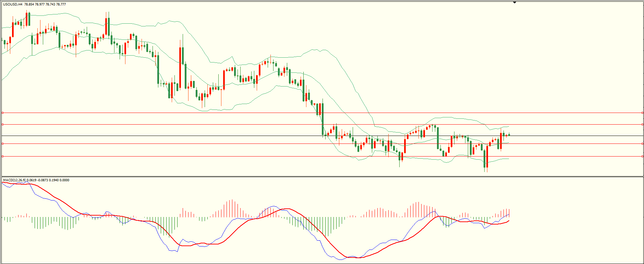Select left handle of topmost red horizontal line
The width and height of the screenshot is (644, 264).
2,113
